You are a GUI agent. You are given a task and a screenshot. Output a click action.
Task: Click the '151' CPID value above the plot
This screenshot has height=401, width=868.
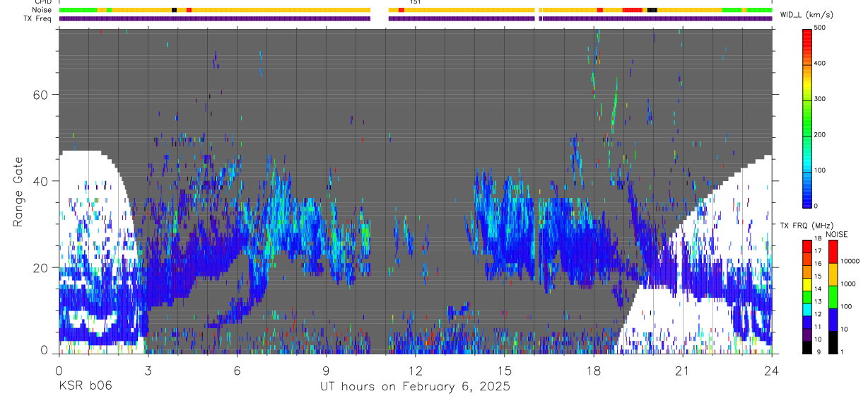[416, 2]
